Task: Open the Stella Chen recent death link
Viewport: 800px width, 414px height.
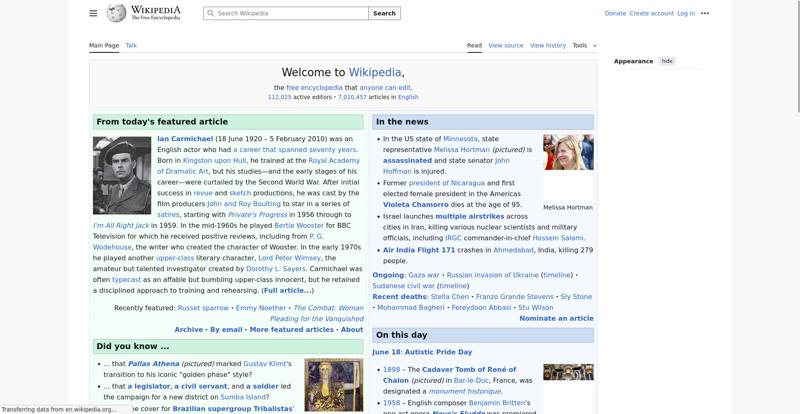Action: tap(449, 297)
